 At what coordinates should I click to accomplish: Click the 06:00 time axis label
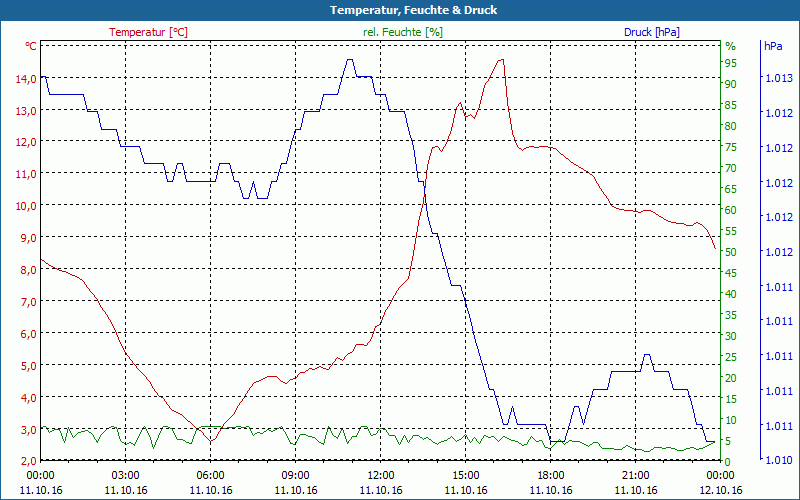(210, 475)
